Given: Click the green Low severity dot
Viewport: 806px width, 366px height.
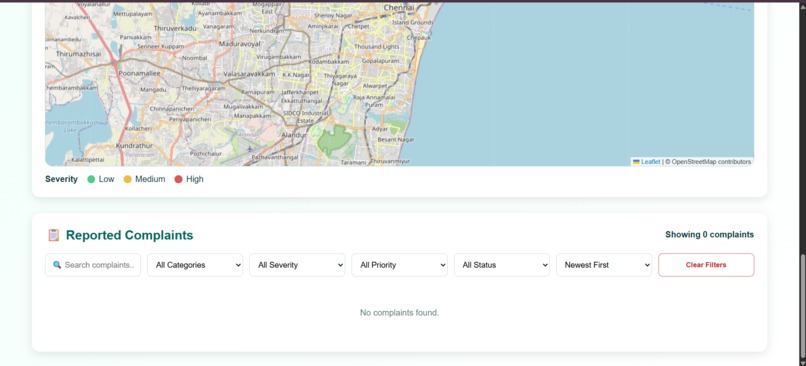Looking at the screenshot, I should tap(91, 179).
